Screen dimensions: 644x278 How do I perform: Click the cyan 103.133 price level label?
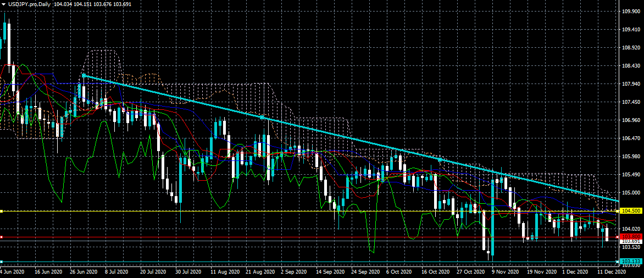click(630, 261)
